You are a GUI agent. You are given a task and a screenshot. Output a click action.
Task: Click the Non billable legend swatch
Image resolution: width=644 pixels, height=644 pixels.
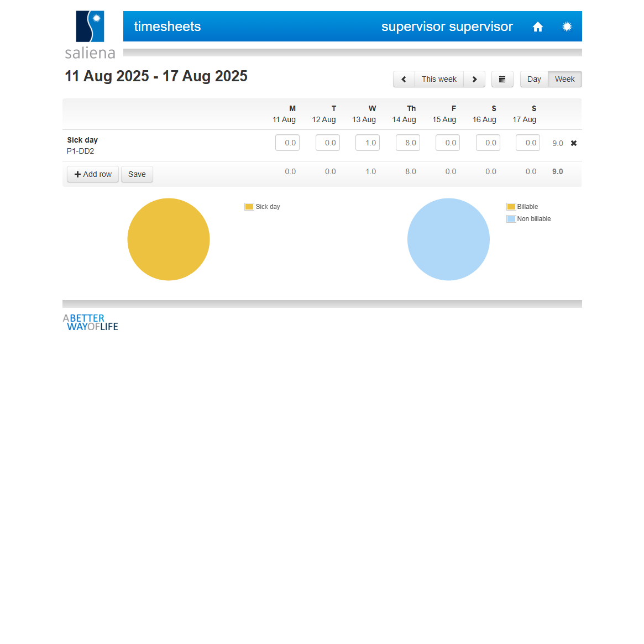[511, 219]
